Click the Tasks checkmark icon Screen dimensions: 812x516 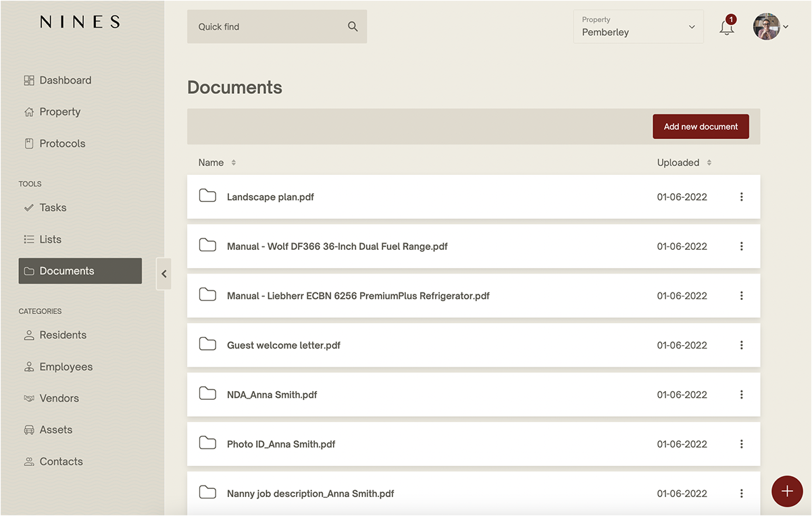(x=29, y=207)
